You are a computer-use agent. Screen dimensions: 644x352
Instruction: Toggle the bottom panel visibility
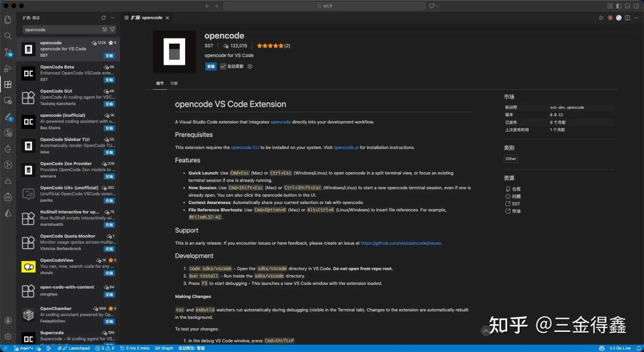click(627, 6)
